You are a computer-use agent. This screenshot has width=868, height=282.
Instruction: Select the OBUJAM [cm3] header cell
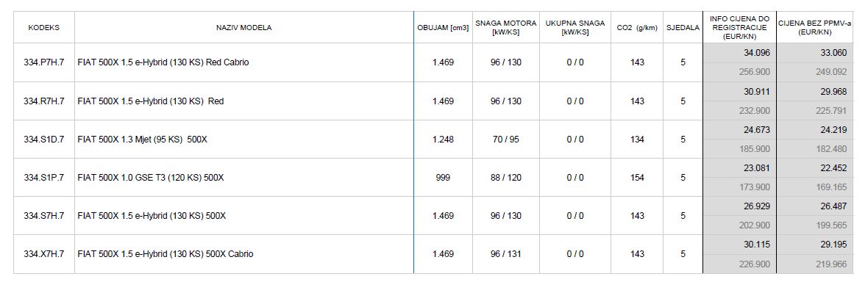tap(443, 28)
